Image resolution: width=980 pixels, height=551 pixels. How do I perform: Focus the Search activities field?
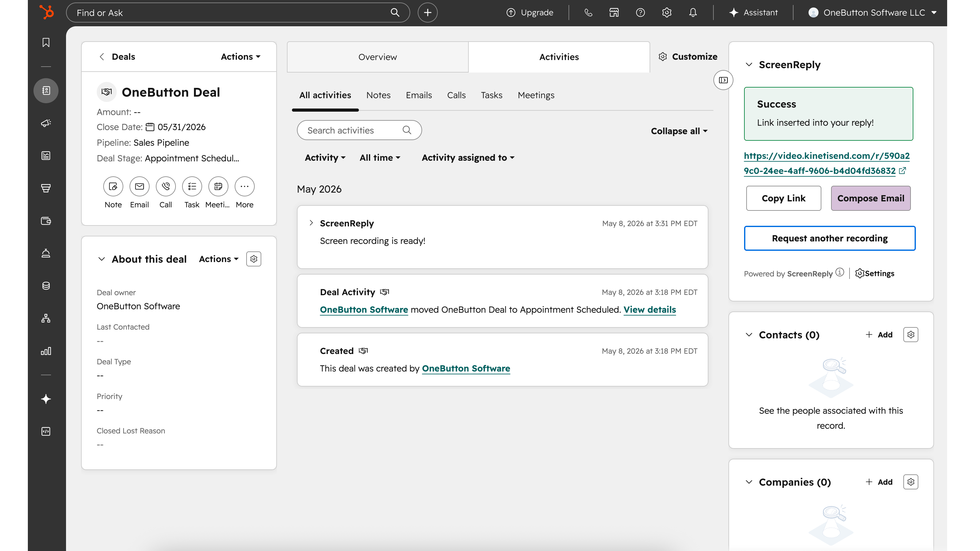(359, 130)
